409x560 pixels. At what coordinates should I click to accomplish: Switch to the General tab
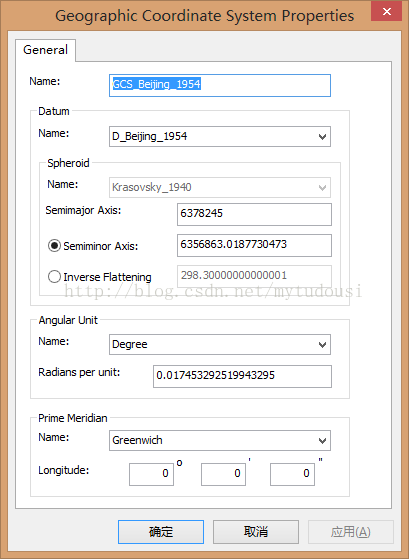pos(45,50)
